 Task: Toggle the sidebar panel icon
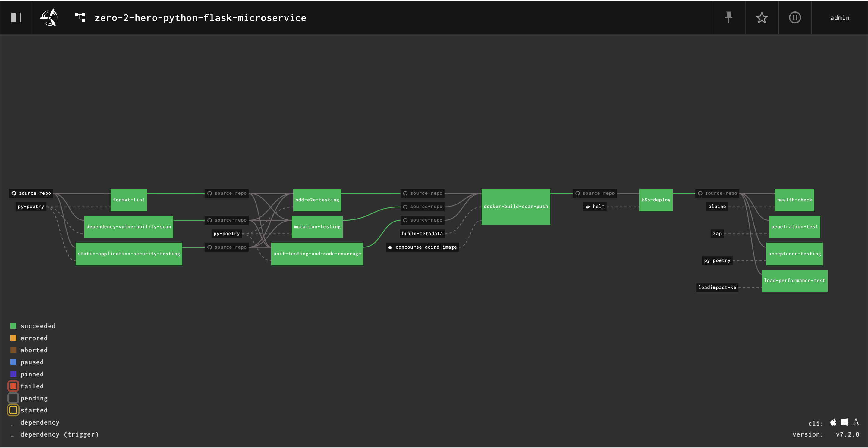coord(16,17)
